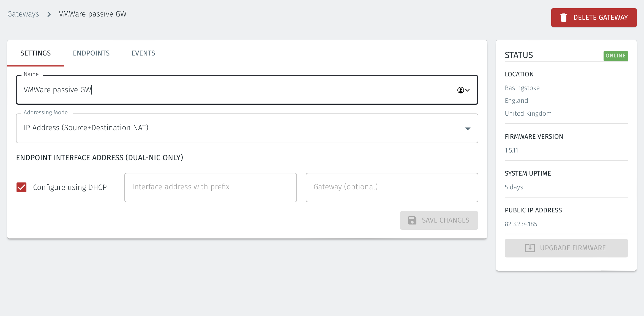
Task: Open the user avatar icon in Name field
Action: (460, 90)
